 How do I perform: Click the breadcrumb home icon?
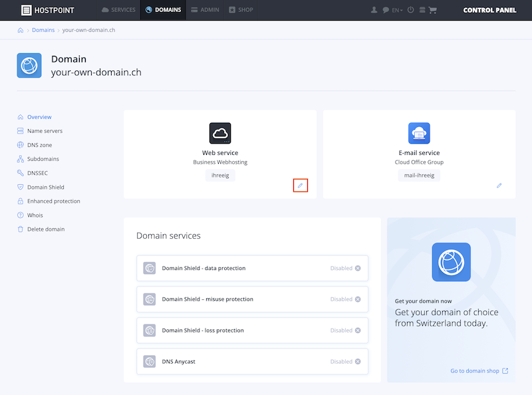21,30
